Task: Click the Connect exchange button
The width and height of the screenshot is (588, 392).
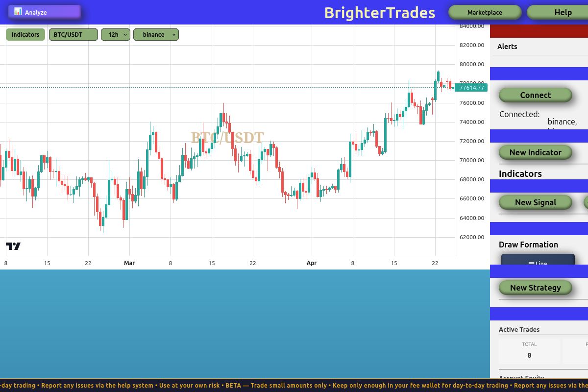Action: pos(535,95)
